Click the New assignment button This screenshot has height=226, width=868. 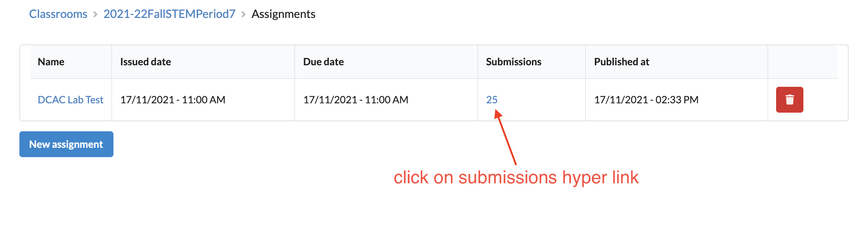tap(66, 144)
